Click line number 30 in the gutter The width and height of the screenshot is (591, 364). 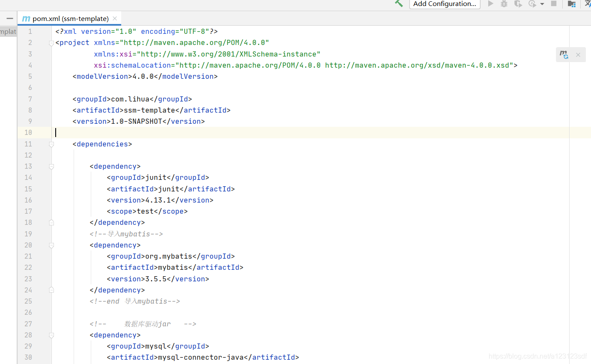coord(28,358)
